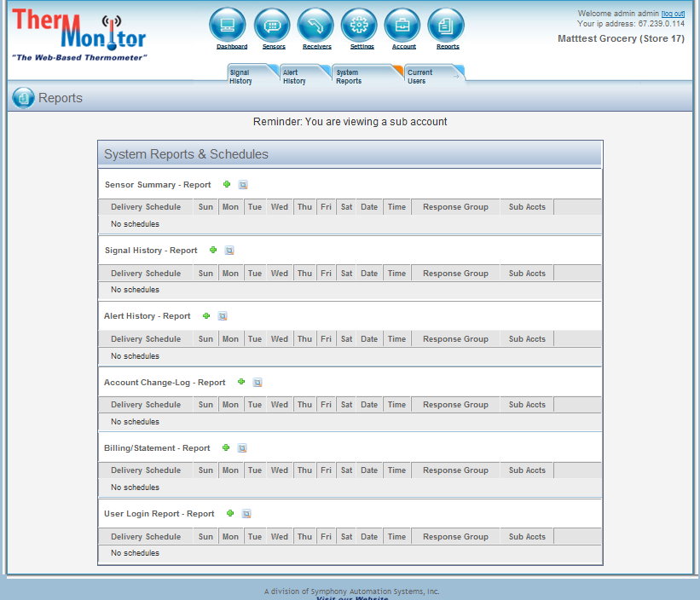
Task: Click the Reports documents icon
Action: pos(446,25)
